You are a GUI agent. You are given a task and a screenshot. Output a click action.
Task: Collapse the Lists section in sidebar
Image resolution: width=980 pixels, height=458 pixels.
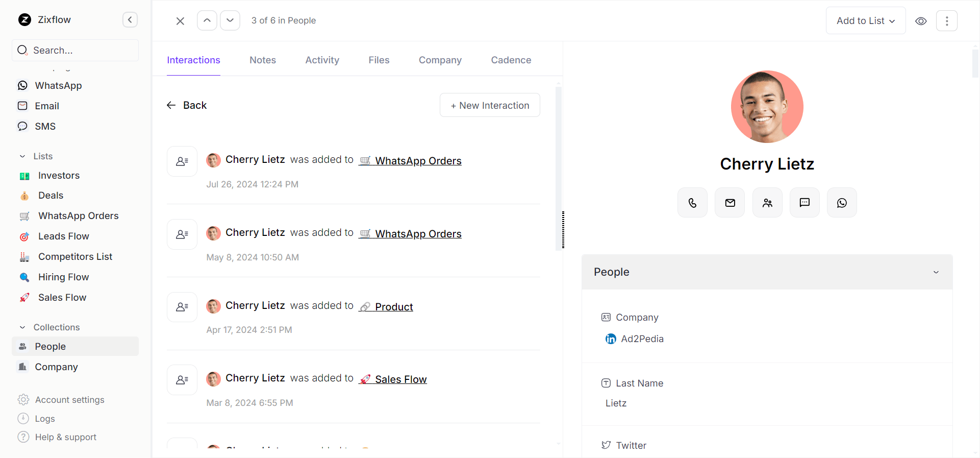coord(22,156)
